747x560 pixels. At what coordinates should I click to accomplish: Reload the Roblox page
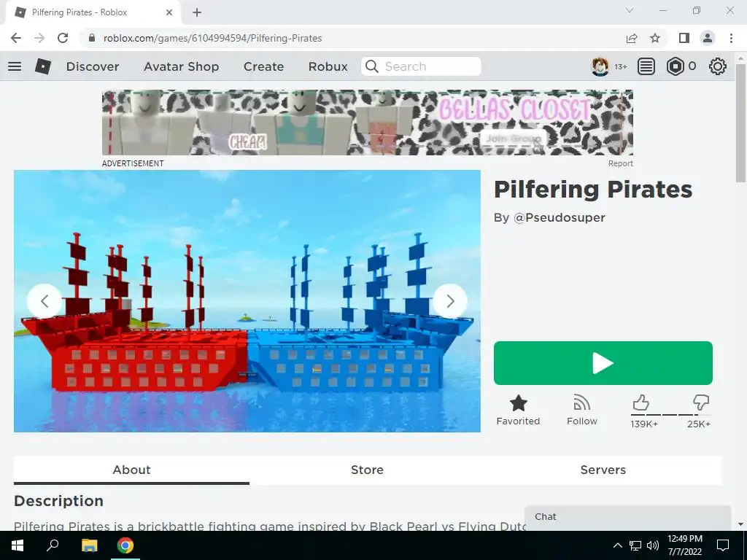63,38
